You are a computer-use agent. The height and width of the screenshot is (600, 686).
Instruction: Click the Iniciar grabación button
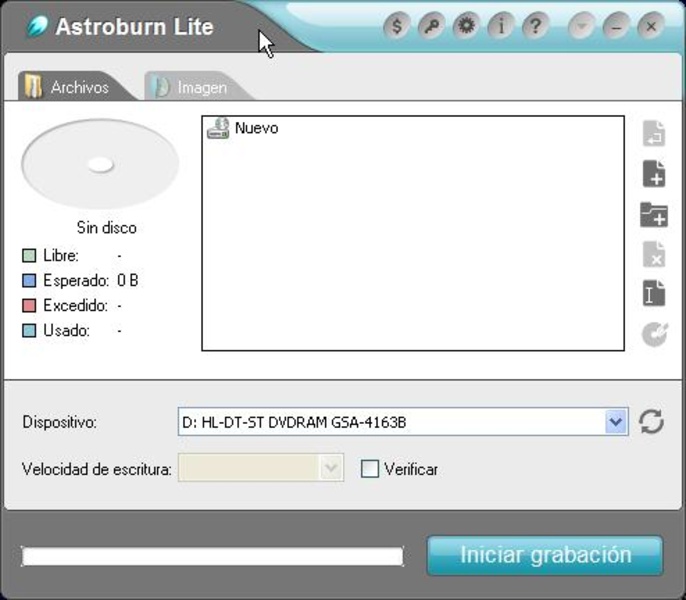(545, 555)
